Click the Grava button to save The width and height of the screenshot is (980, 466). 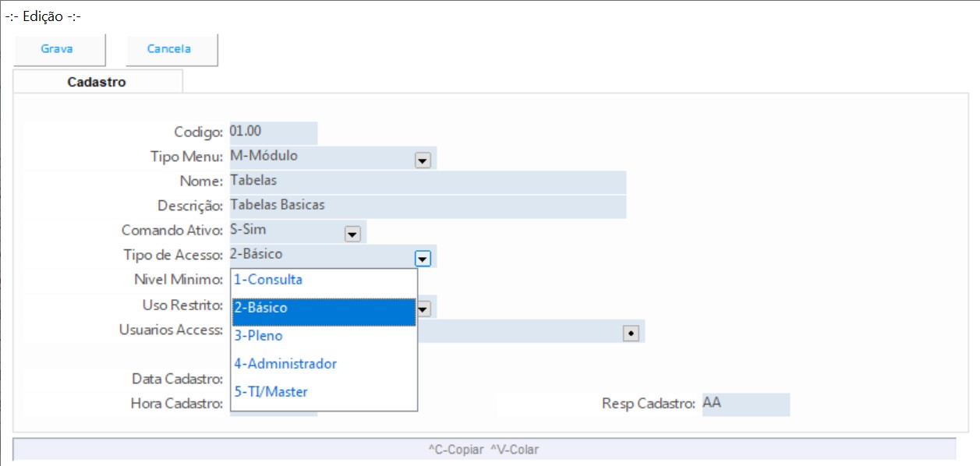(x=57, y=49)
